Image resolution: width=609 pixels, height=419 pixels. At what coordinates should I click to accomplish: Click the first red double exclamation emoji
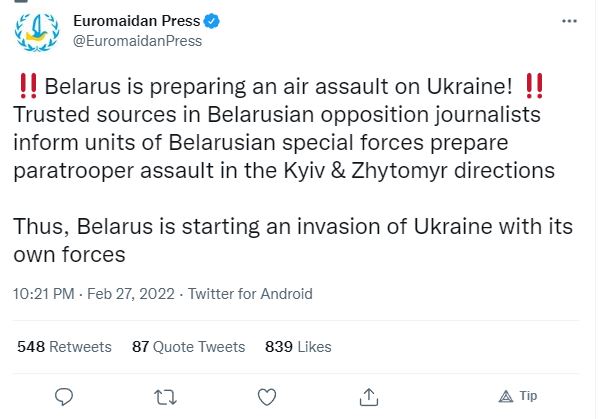click(28, 87)
